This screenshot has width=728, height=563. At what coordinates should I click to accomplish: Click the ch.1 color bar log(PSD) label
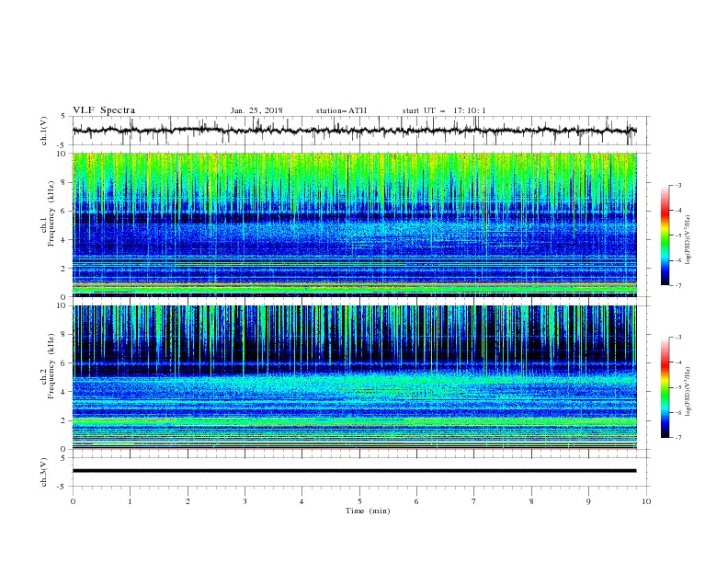(x=688, y=240)
